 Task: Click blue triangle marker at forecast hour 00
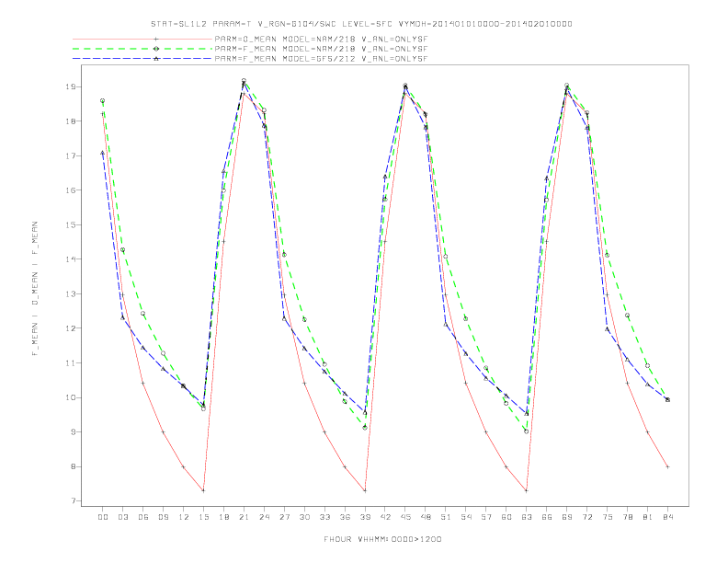click(x=103, y=153)
